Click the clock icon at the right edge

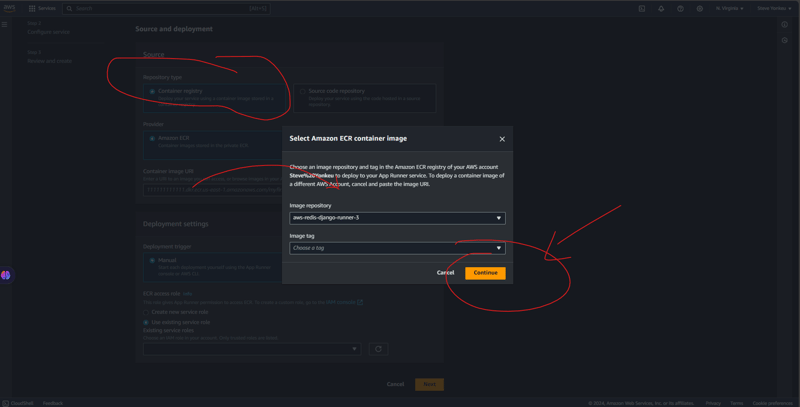click(785, 40)
